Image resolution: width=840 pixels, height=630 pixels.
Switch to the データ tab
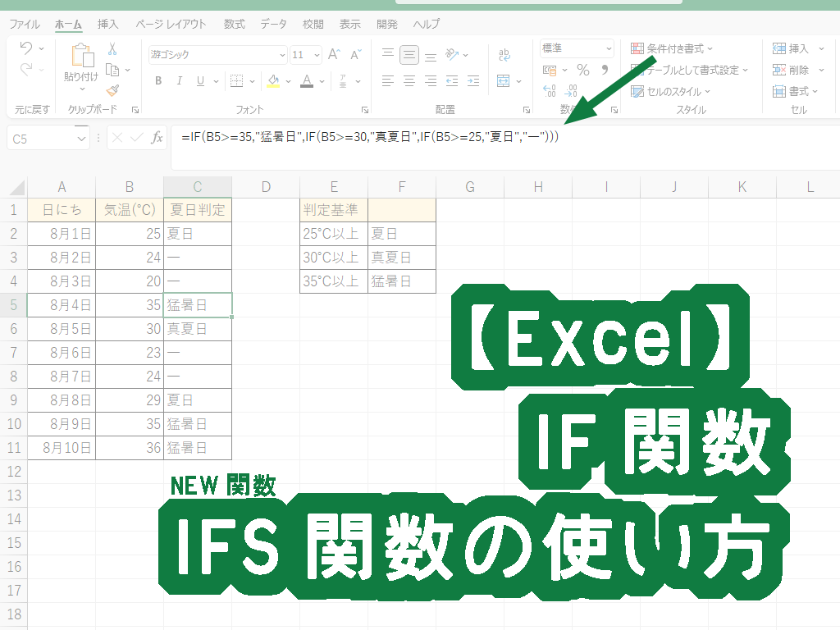point(273,24)
